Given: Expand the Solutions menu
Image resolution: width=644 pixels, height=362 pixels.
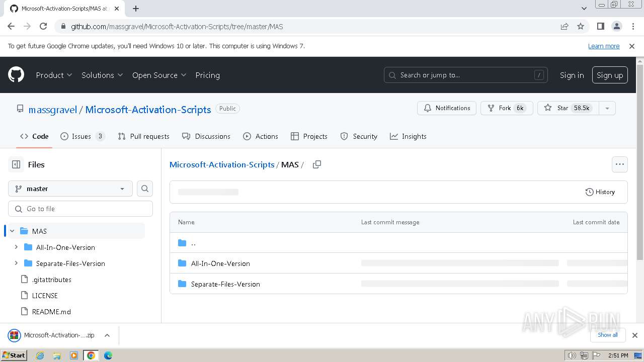Looking at the screenshot, I should click(x=102, y=75).
